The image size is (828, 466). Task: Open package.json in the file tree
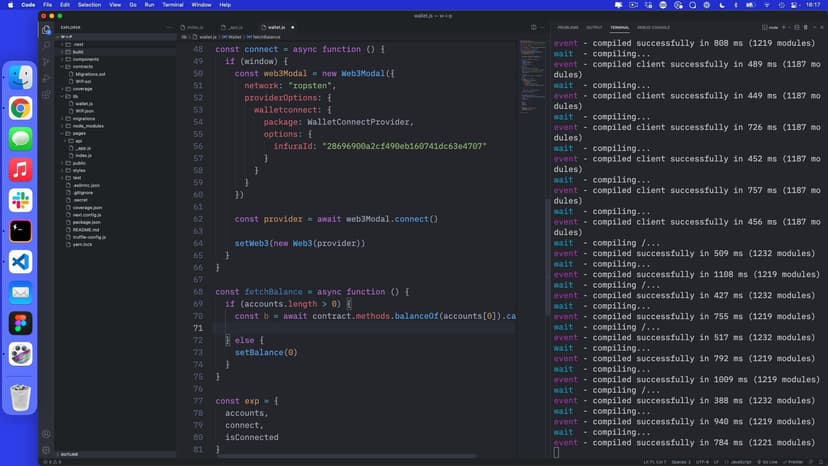coord(87,222)
